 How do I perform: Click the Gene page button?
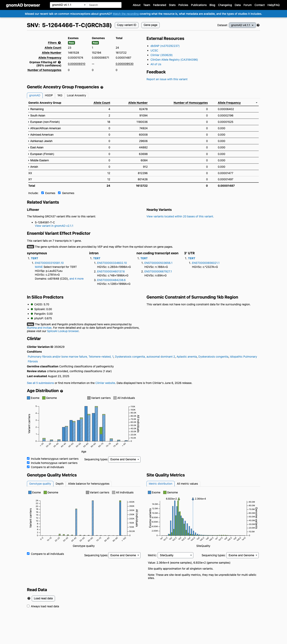151,25
